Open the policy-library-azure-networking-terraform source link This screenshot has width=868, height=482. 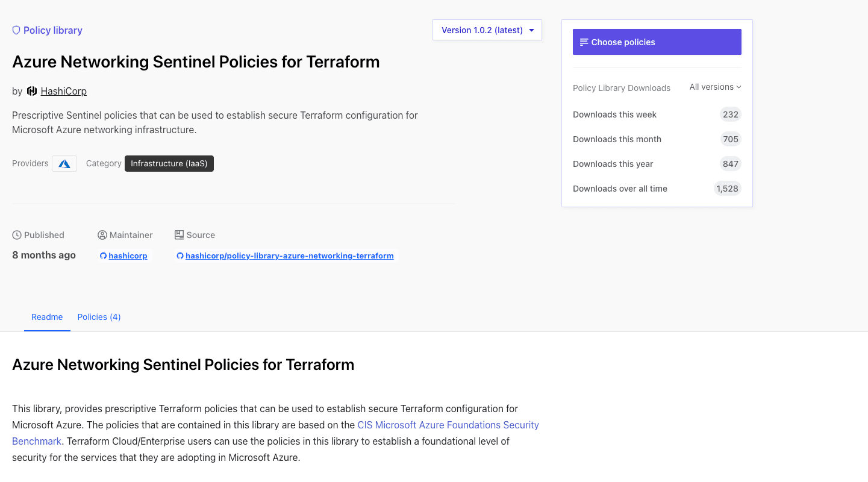click(289, 256)
